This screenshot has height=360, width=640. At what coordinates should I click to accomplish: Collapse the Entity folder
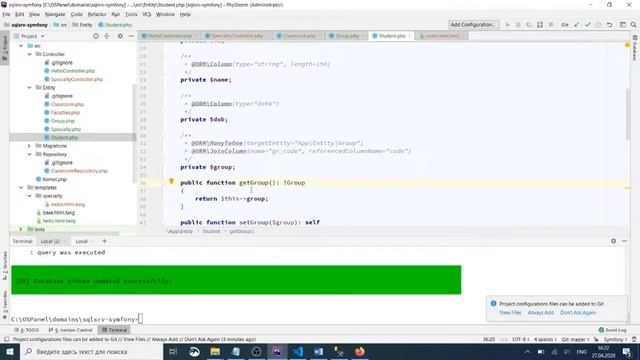(29, 88)
